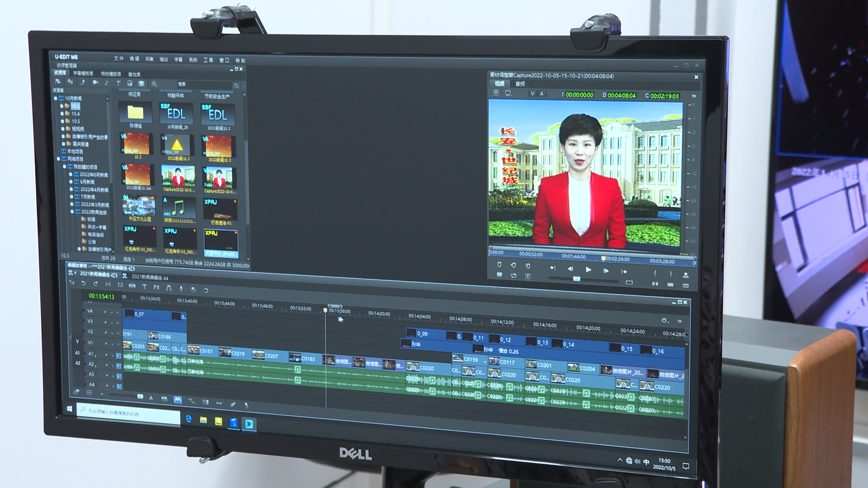Filter video clips in resource library
This screenshot has width=868, height=488.
(x=95, y=82)
